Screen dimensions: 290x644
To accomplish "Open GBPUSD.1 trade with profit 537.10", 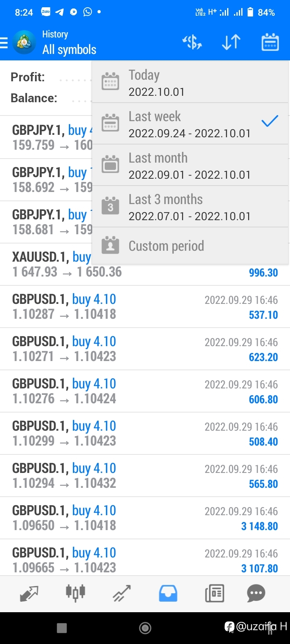I will [145, 307].
